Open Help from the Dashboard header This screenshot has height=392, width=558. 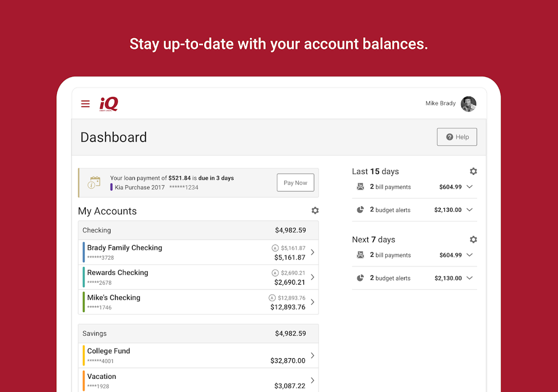[x=457, y=137]
